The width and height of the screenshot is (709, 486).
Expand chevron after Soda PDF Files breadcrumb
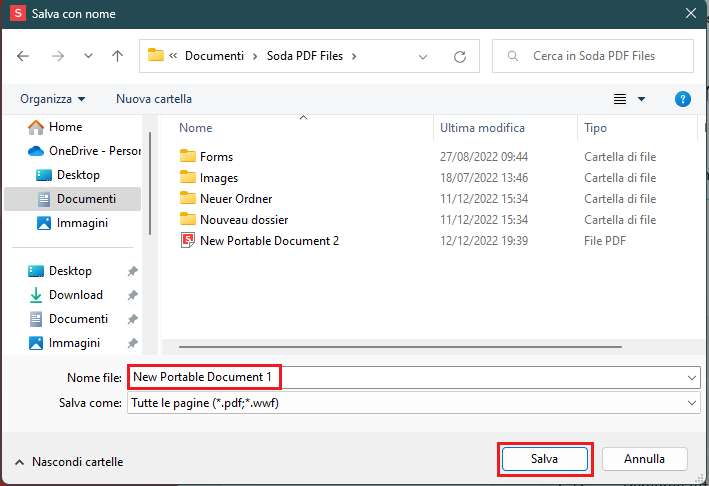(x=354, y=56)
